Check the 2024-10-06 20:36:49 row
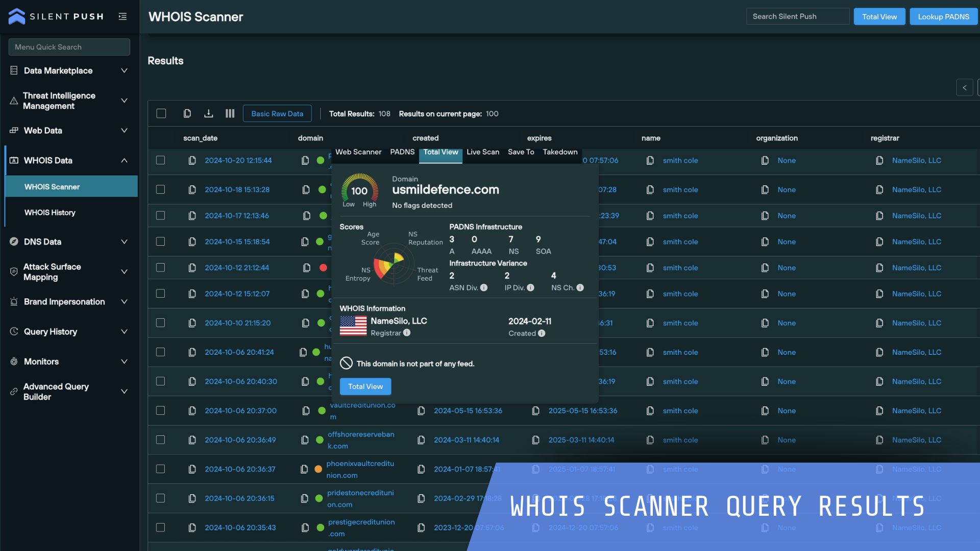This screenshot has height=551, width=980. coord(160,439)
